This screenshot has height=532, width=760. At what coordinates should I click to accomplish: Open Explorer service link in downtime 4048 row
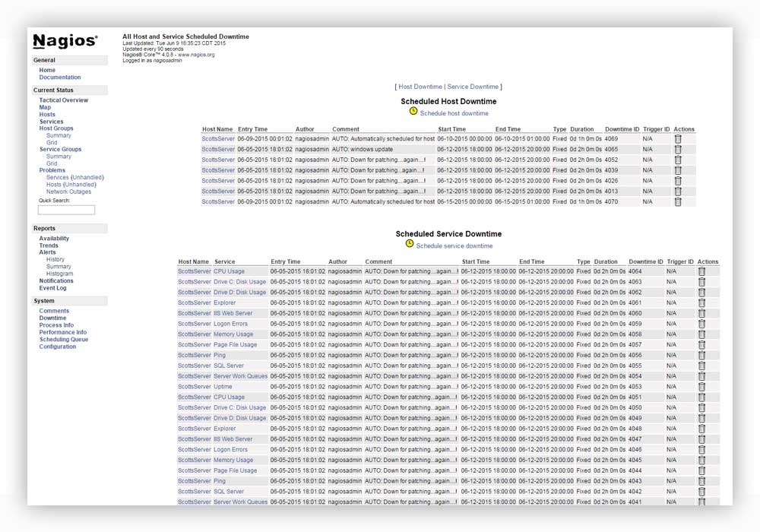click(225, 429)
